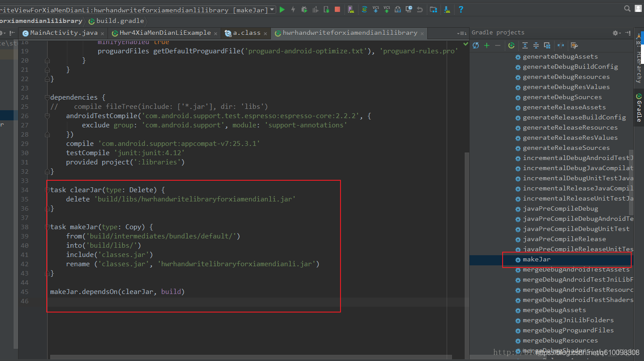644x361 pixels.
Task: Close the MainActivity.java tab
Action: pyautogui.click(x=102, y=33)
